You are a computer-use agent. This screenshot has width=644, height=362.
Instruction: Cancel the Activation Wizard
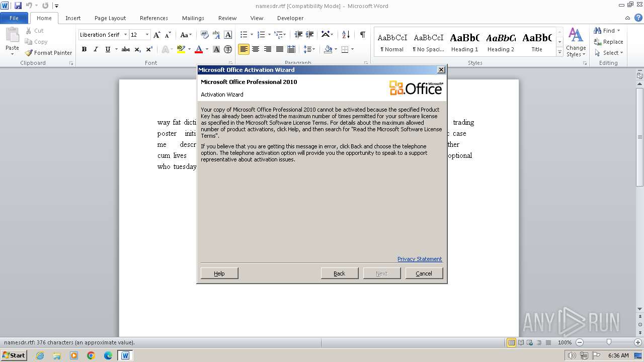[x=424, y=273]
